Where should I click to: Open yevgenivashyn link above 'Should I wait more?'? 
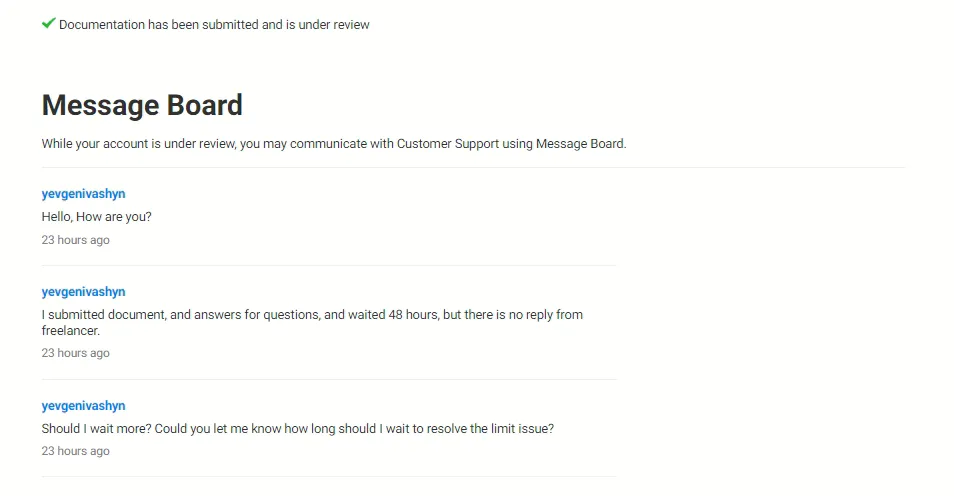(x=83, y=406)
